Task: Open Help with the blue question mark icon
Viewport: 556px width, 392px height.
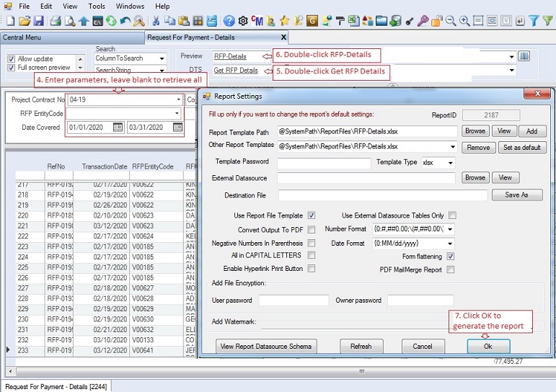Action: point(229,21)
